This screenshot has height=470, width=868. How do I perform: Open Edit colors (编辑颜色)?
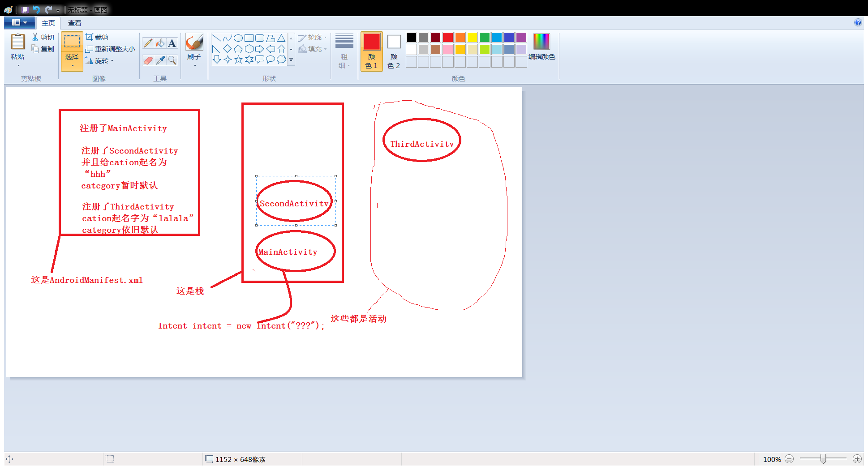point(541,47)
